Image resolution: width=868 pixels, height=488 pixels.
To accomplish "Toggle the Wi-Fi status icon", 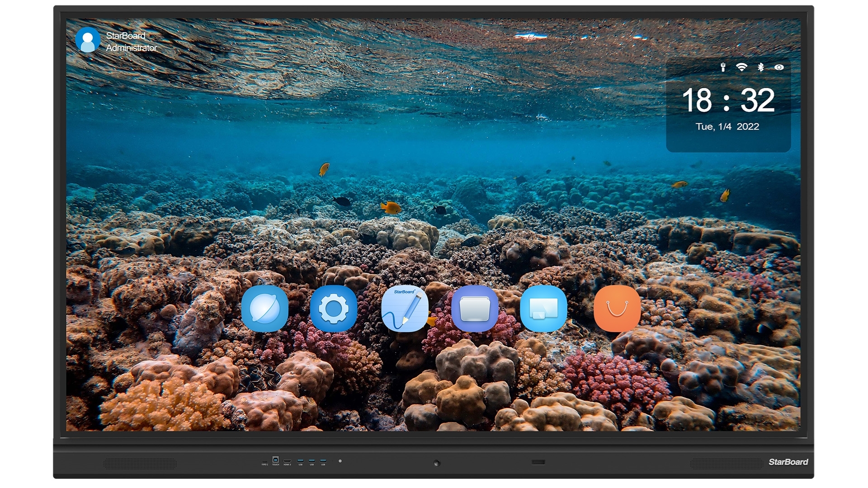I will (x=741, y=67).
